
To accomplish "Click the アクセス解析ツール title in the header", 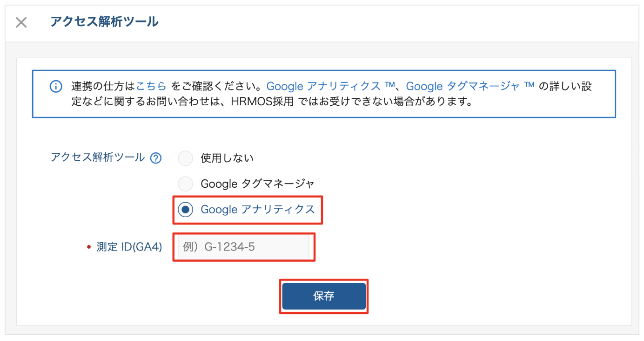I will coord(104,22).
